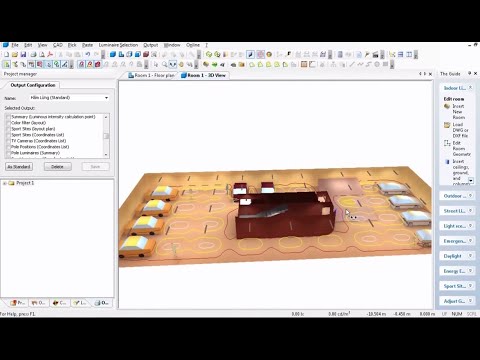This screenshot has width=480, height=360.
Task: Open the Window menu
Action: [172, 45]
